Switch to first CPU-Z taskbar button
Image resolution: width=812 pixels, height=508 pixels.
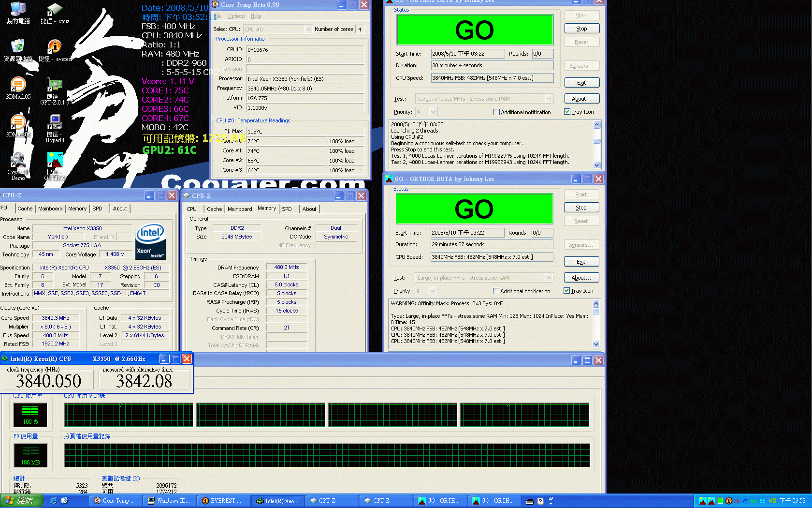click(332, 501)
